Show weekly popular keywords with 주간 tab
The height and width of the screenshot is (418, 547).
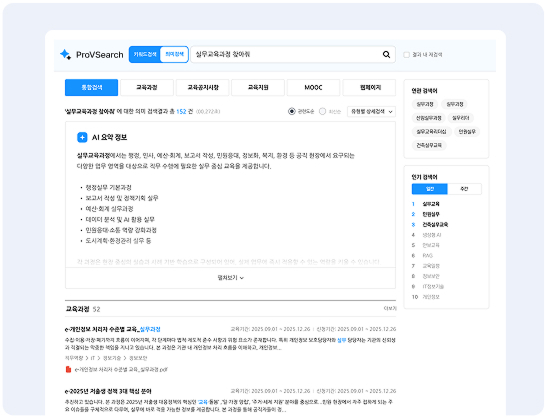(464, 189)
